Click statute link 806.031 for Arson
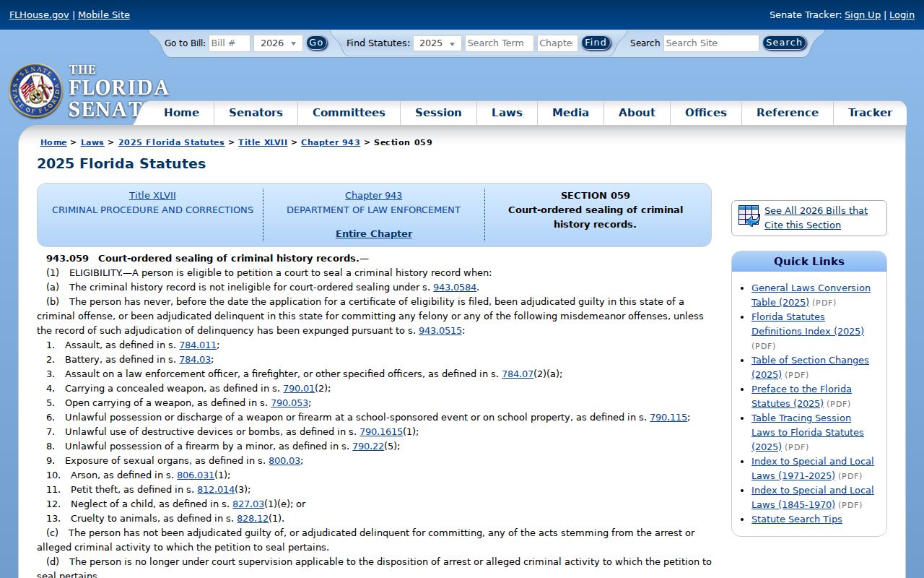This screenshot has width=924, height=578. (196, 475)
